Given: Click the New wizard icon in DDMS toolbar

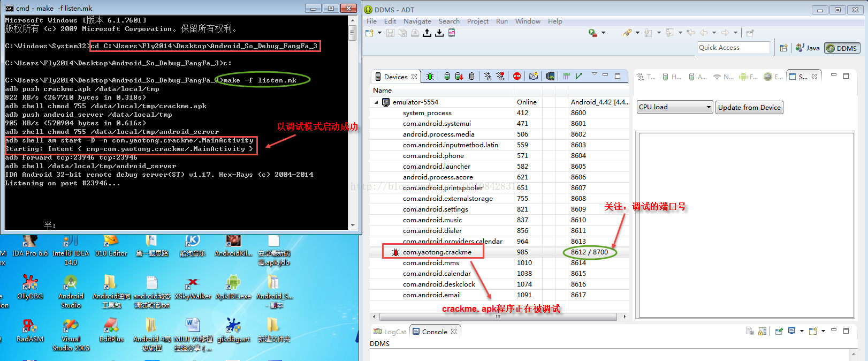Looking at the screenshot, I should pyautogui.click(x=370, y=33).
